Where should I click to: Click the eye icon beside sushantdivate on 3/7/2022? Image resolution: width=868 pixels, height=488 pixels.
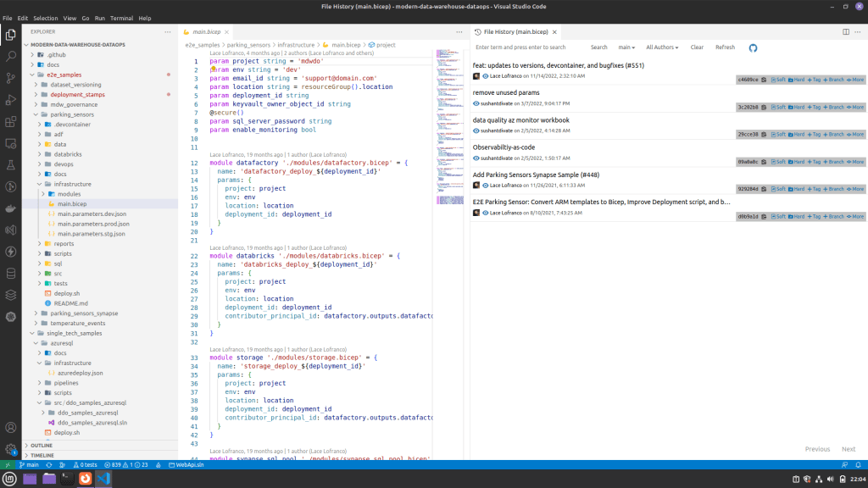pyautogui.click(x=476, y=103)
